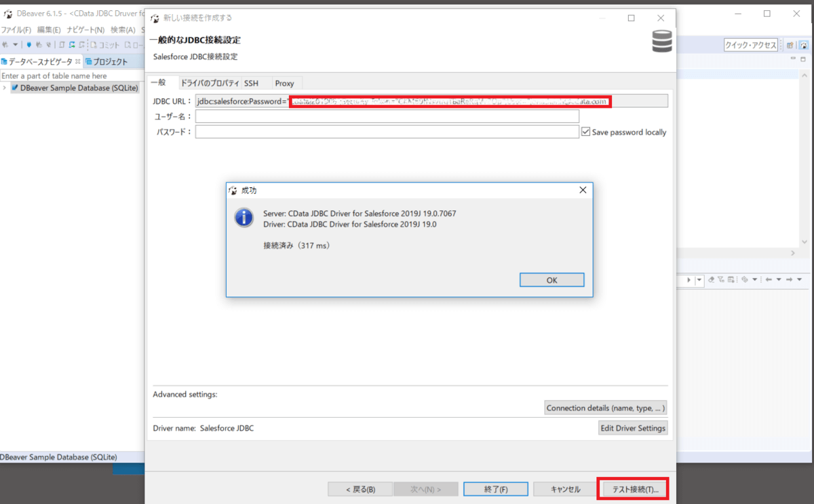Image resolution: width=814 pixels, height=504 pixels.
Task: Open the 検索(A) menu
Action: coord(123,30)
